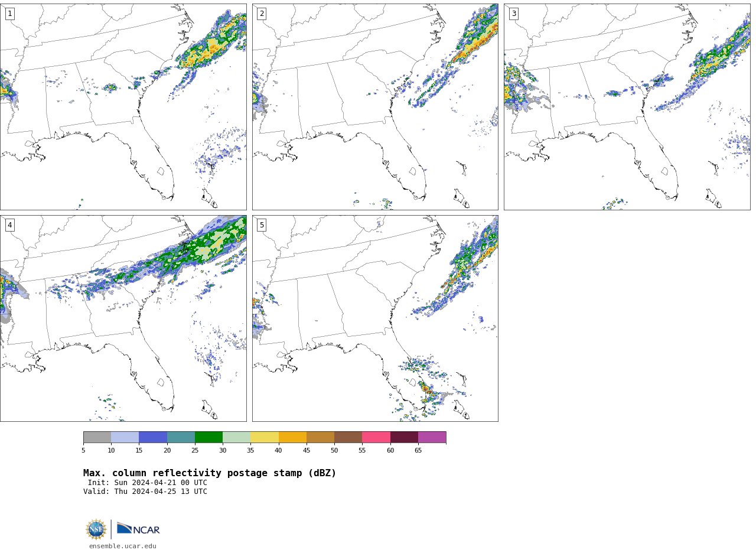
Task: Click the orange 40-45 dBZ swatch
Action: [x=292, y=437]
